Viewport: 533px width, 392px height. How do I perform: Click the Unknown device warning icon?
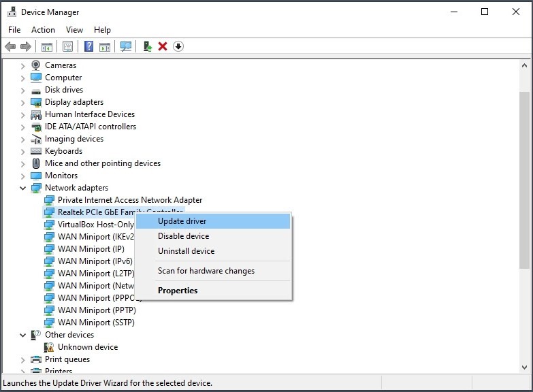point(49,347)
